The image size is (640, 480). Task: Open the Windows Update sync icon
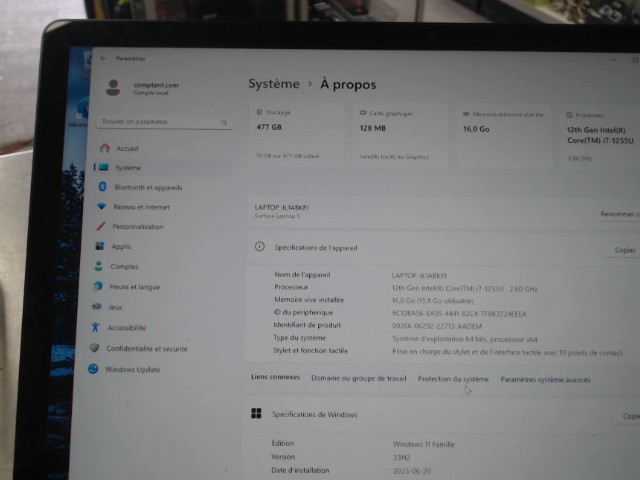(93, 369)
